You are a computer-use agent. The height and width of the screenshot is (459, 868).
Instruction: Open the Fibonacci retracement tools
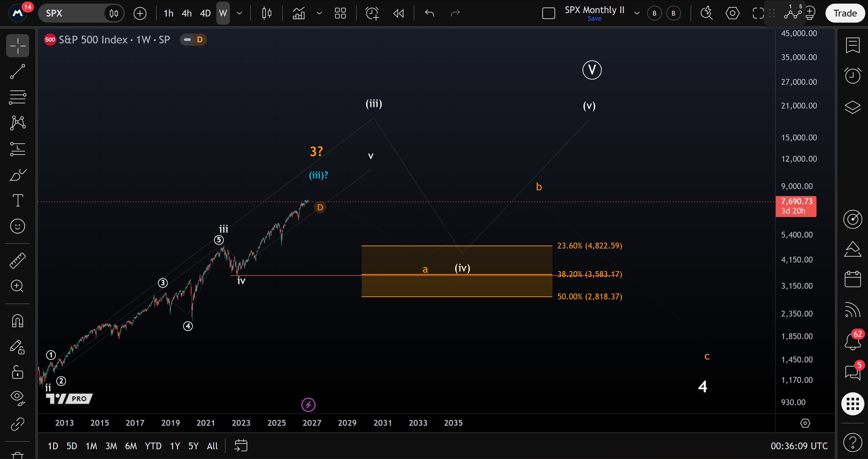tap(18, 97)
